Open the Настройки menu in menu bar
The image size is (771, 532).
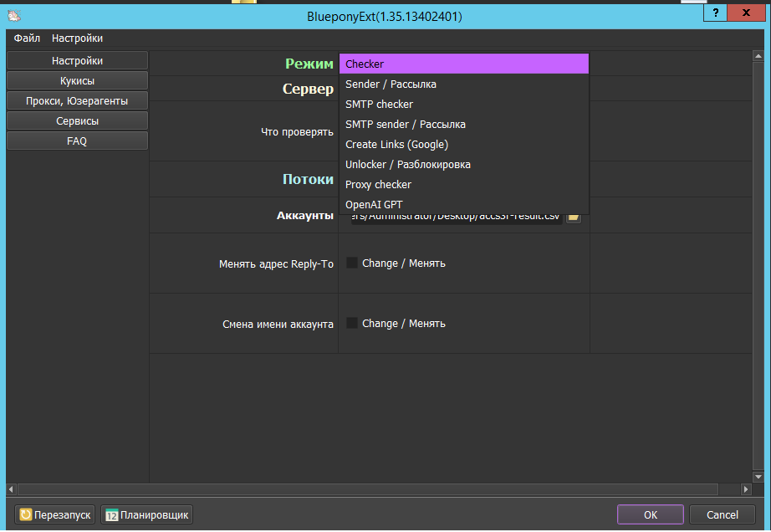pyautogui.click(x=77, y=38)
